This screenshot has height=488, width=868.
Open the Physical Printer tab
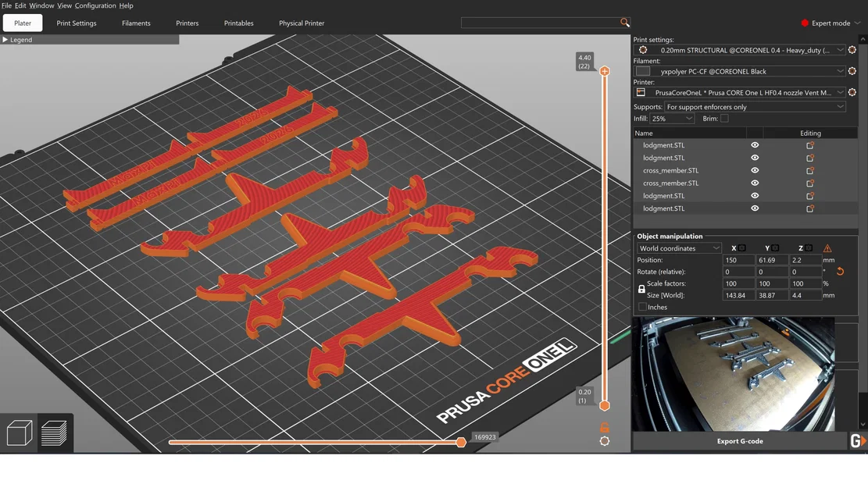(x=302, y=23)
